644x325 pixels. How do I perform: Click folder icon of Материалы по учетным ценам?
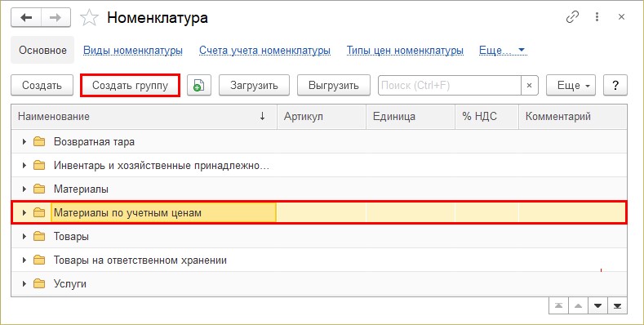(39, 212)
